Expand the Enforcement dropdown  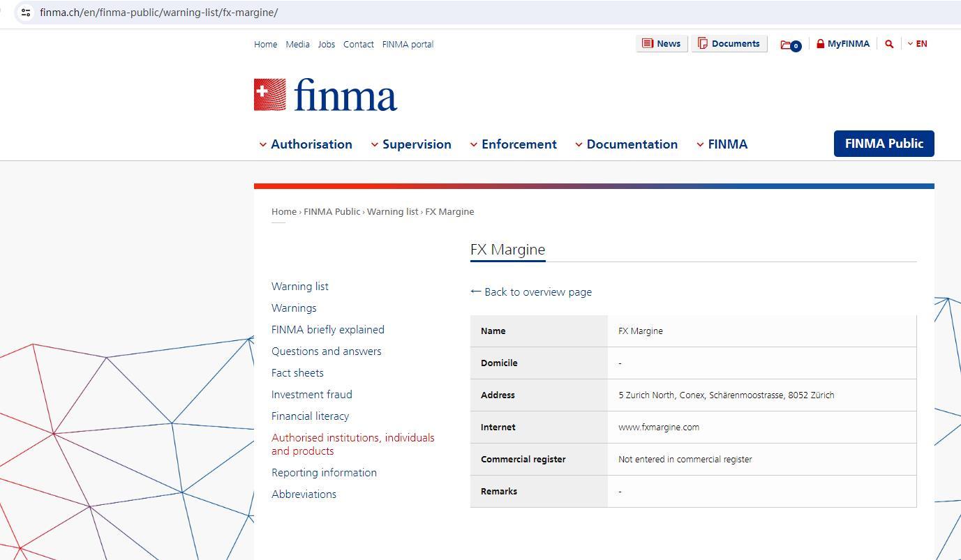click(513, 144)
